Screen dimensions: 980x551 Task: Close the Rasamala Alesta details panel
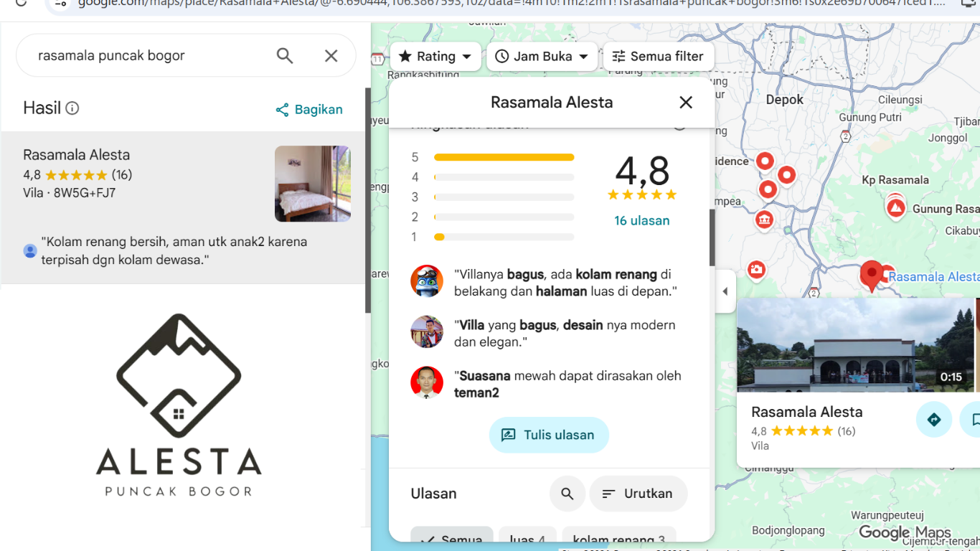686,103
